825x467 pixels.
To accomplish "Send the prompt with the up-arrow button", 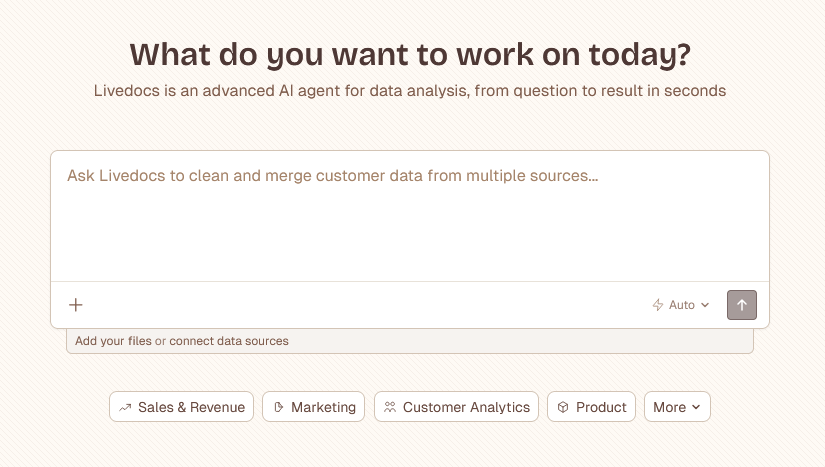I will (742, 305).
